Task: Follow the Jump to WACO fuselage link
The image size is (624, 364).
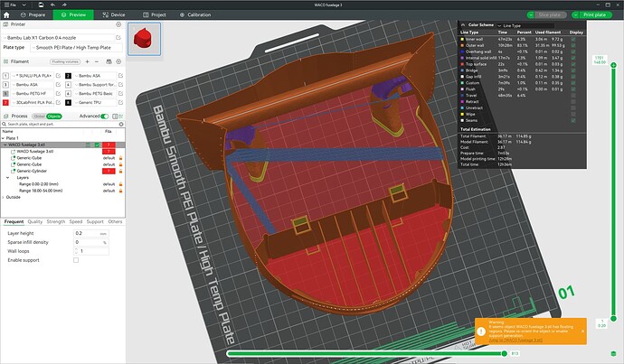Action: (x=515, y=341)
